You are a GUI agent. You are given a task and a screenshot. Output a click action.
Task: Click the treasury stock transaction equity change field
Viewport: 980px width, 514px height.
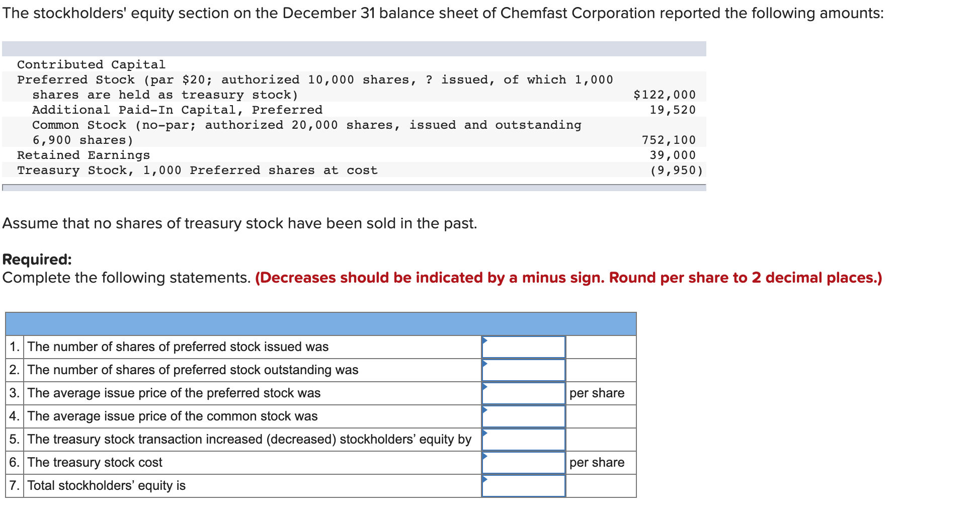524,440
